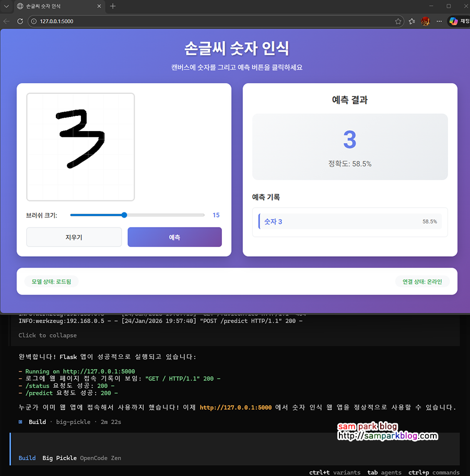Minimize the browser window
Viewport: 470px width, 476px height.
431,6
